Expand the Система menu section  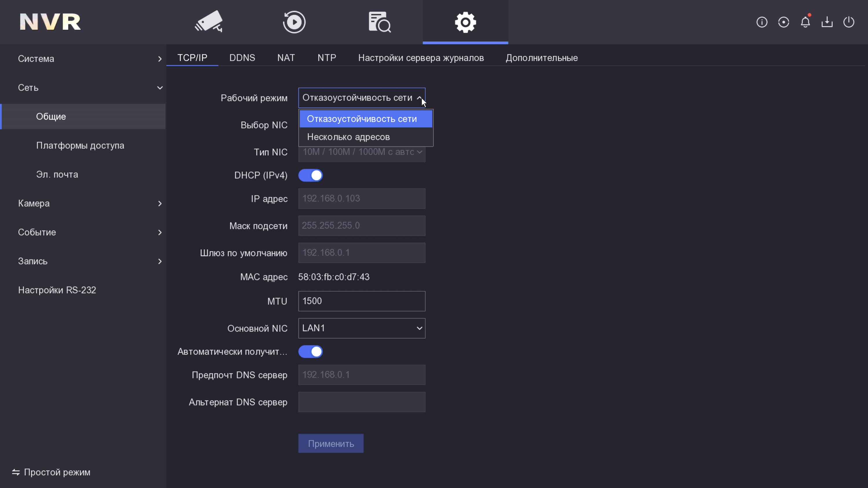(x=89, y=59)
